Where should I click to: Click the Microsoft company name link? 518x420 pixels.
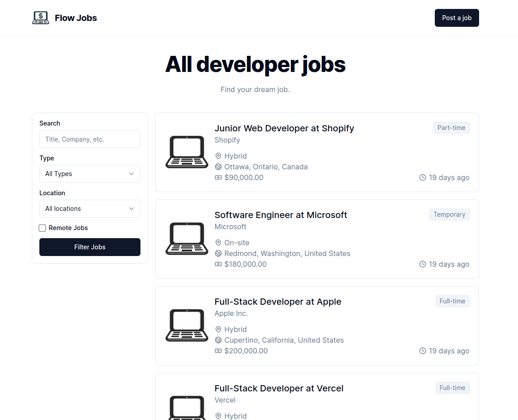(230, 227)
